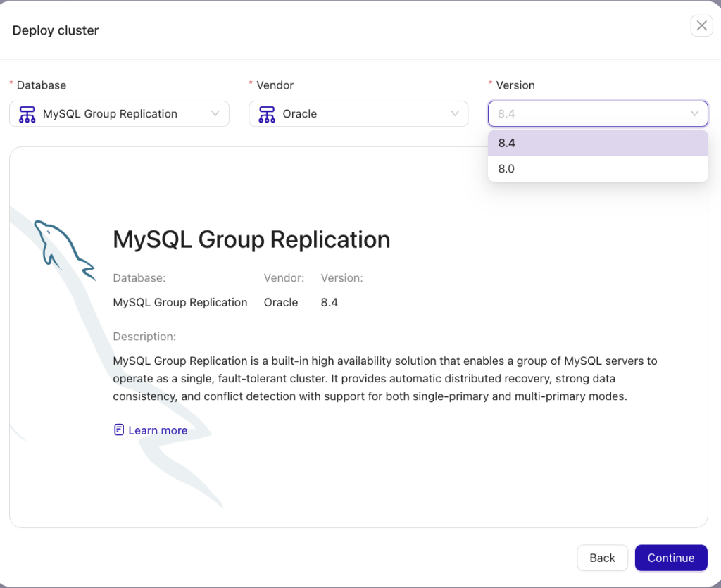Click the Description paragraph text
The width and height of the screenshot is (721, 588).
[384, 379]
